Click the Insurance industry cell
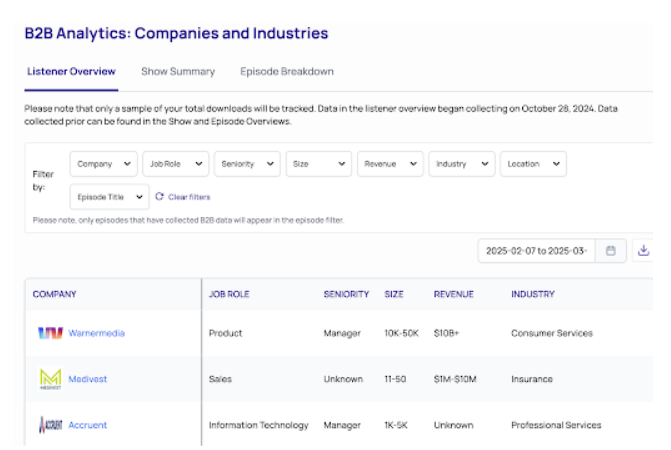The width and height of the screenshot is (671, 450). tap(532, 379)
